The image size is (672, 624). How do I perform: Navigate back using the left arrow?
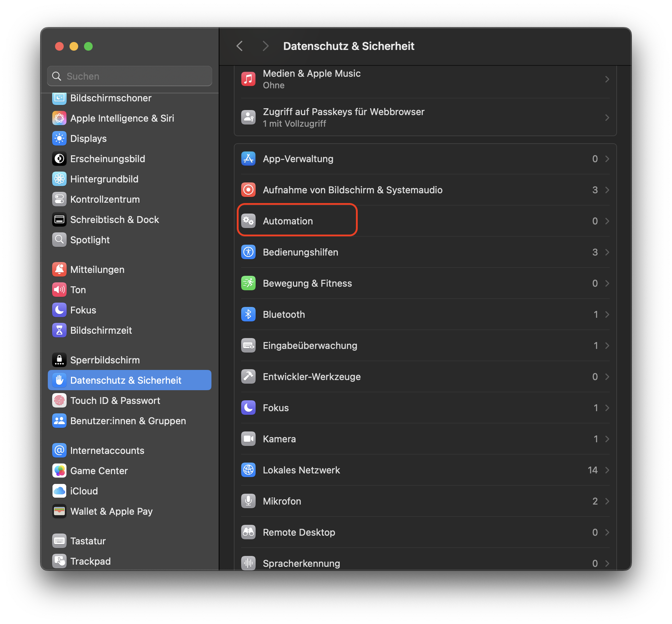tap(239, 46)
